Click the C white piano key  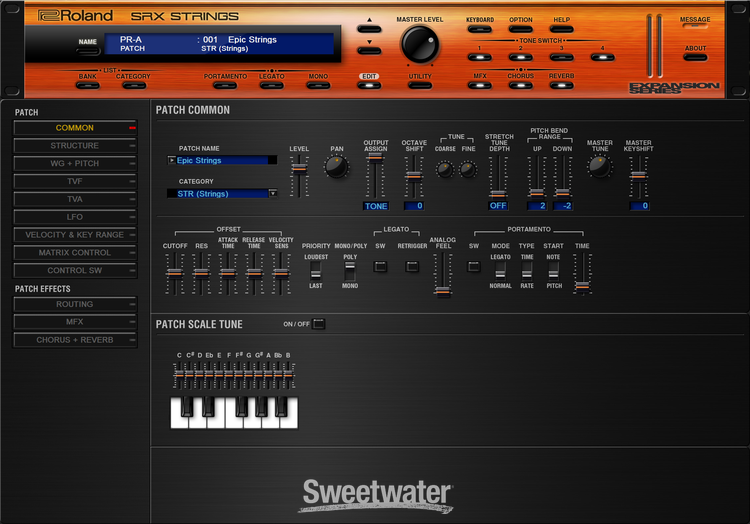[176, 422]
